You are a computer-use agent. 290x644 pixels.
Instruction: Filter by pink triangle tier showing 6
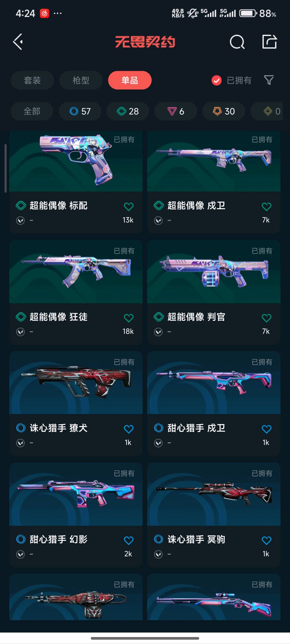[x=176, y=111]
